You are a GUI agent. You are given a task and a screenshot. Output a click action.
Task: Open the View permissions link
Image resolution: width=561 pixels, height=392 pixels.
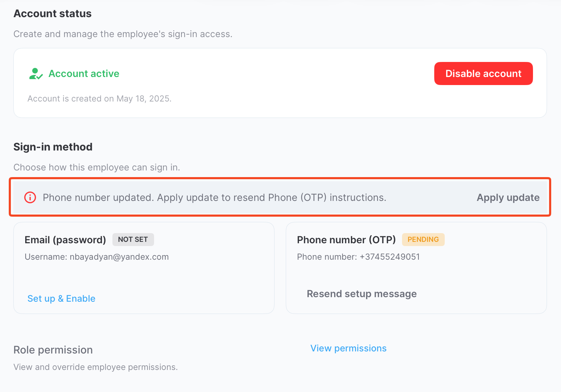pyautogui.click(x=348, y=348)
